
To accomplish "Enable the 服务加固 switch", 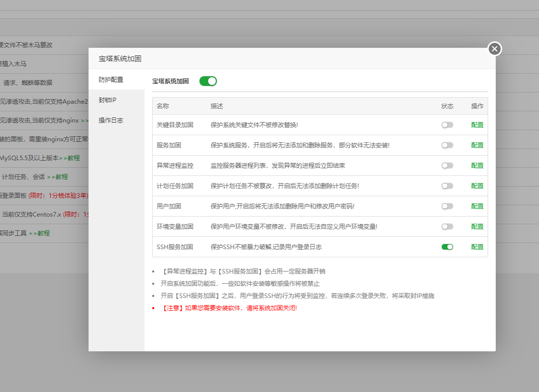I will pyautogui.click(x=447, y=145).
